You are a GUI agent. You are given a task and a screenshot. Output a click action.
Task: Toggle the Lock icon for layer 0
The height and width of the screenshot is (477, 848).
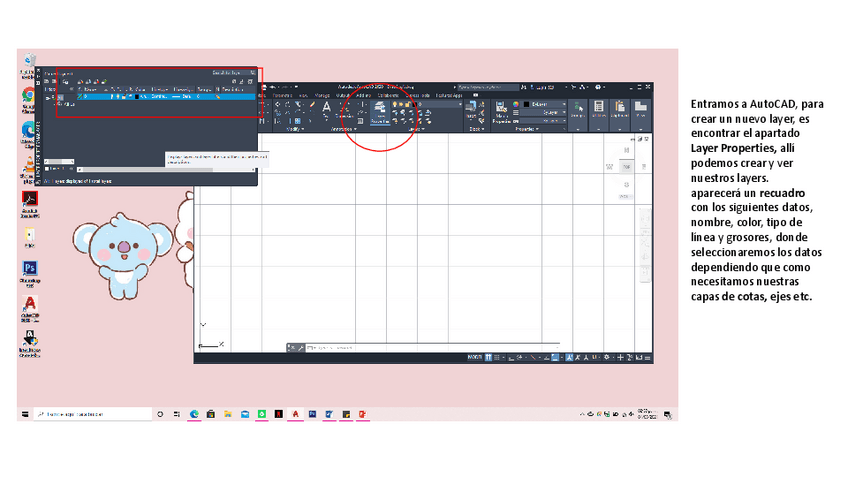124,96
